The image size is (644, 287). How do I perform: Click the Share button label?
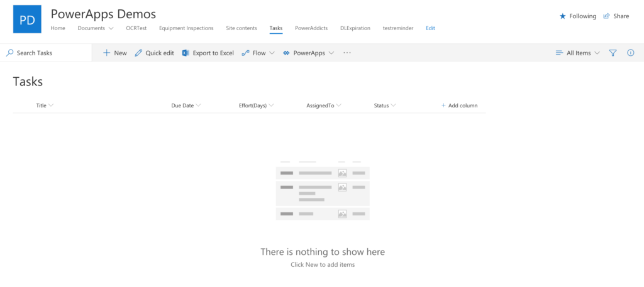(621, 16)
